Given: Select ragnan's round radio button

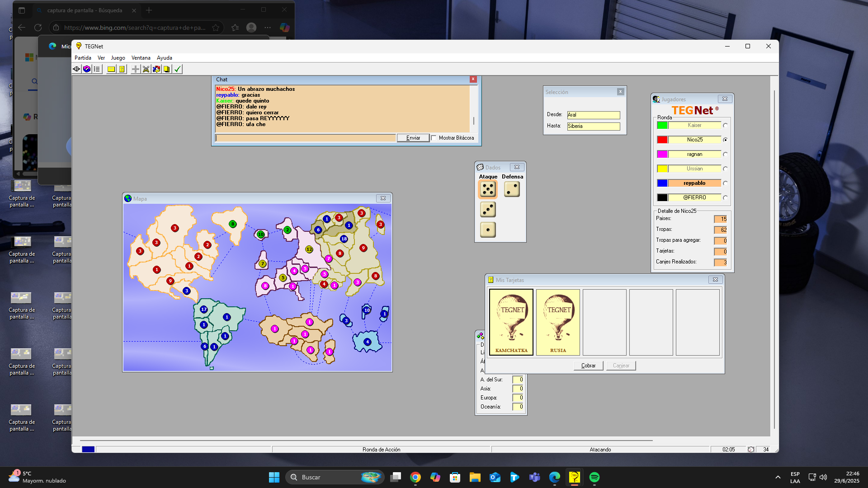Looking at the screenshot, I should [725, 155].
